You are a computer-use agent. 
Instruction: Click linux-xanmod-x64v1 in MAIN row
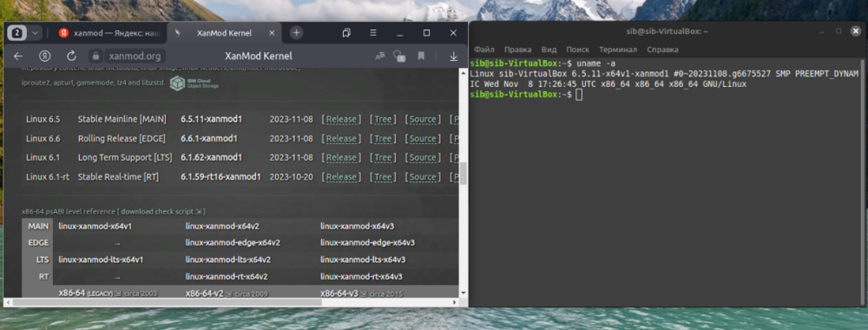[95, 226]
